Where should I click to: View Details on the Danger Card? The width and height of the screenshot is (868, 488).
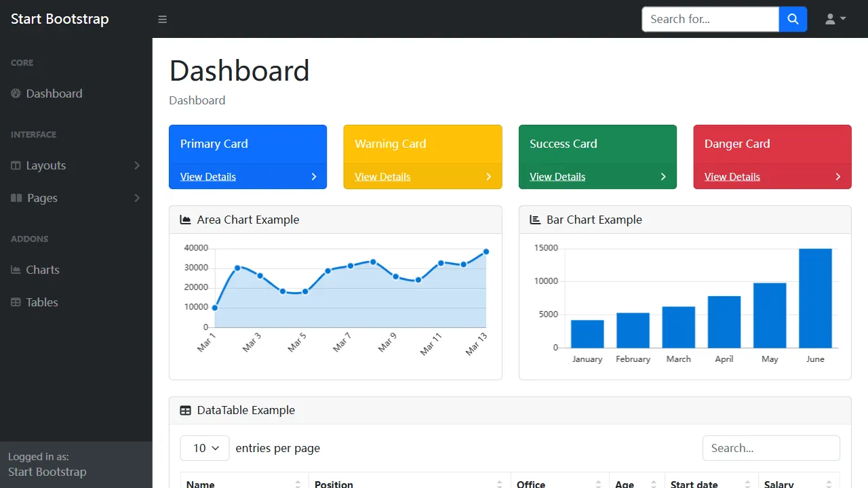(x=732, y=177)
